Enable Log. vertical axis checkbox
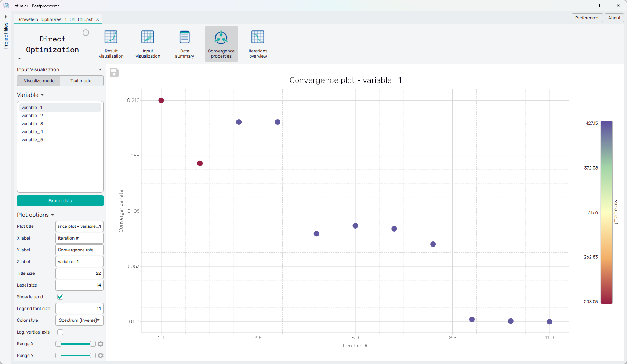This screenshot has width=627, height=364. 60,332
